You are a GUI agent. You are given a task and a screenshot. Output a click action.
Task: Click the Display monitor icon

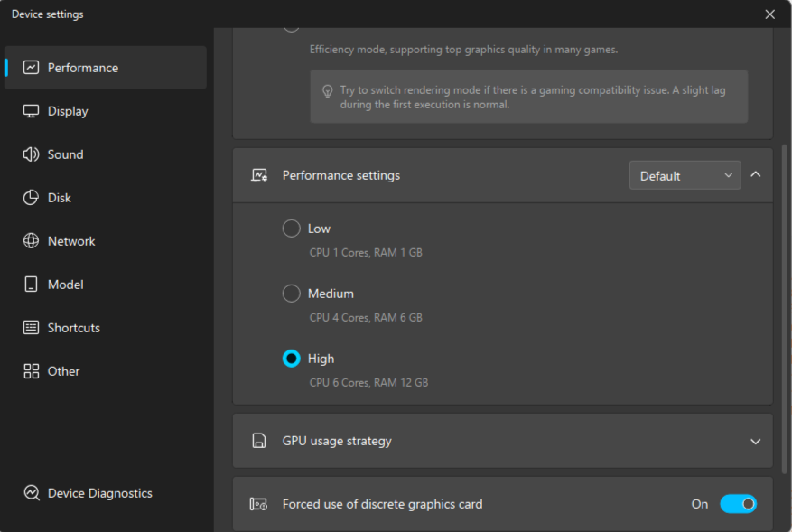tap(32, 111)
